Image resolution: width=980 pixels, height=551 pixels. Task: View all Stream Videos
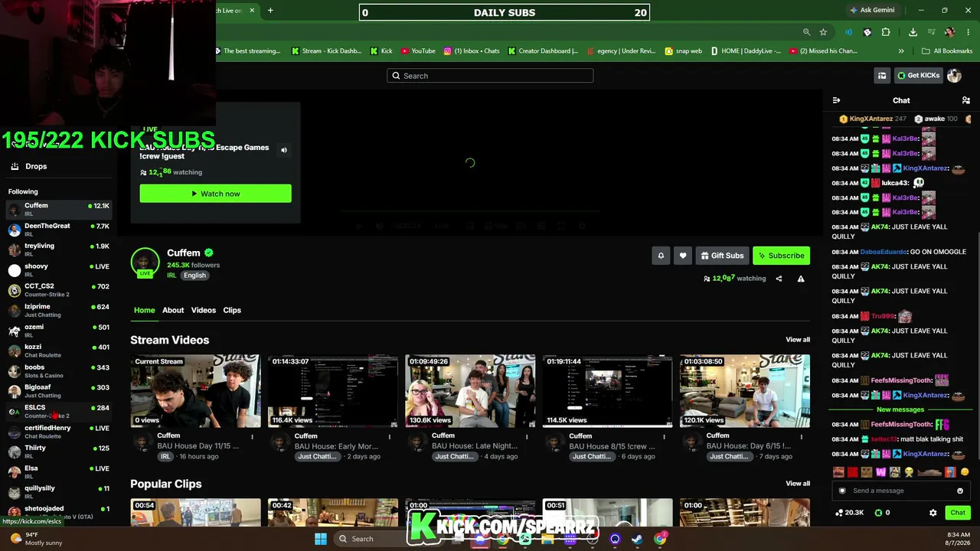(x=798, y=340)
